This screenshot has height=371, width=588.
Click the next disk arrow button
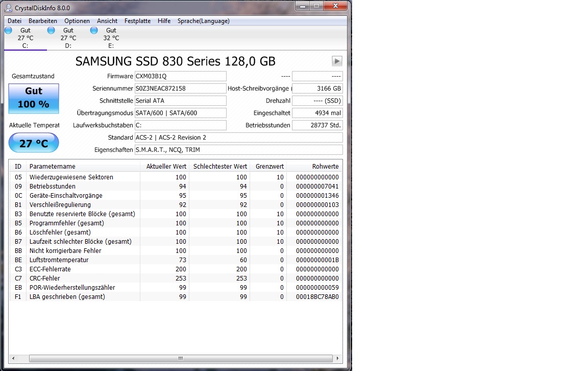click(x=337, y=61)
